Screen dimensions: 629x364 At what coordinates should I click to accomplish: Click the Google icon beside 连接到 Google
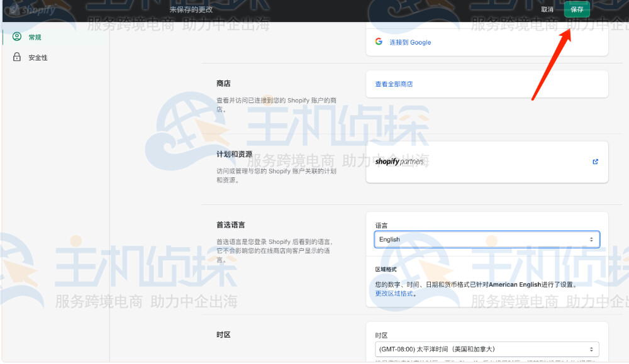378,41
